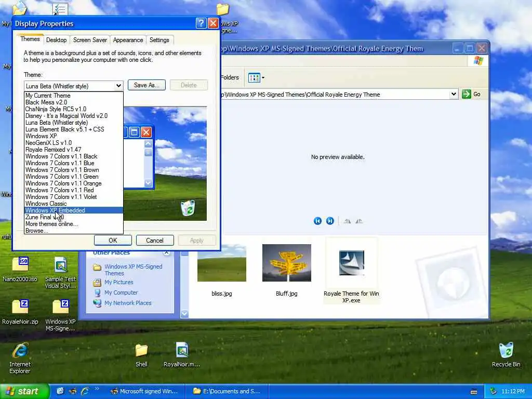The width and height of the screenshot is (532, 399).
Task: Choose Windows 7 Colors v1.1 Black
Action: tap(74, 156)
